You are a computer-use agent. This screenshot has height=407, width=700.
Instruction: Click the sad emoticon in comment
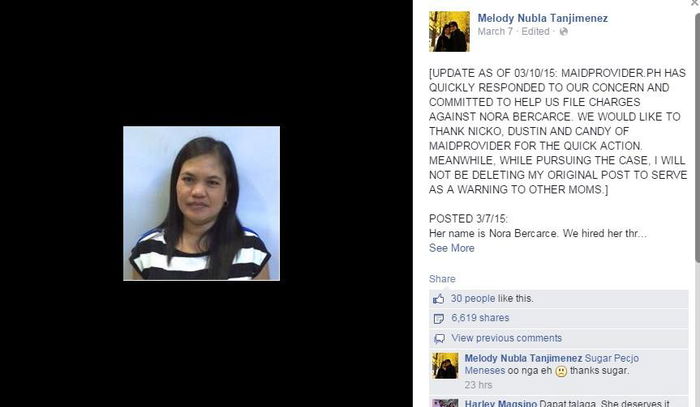coord(561,371)
